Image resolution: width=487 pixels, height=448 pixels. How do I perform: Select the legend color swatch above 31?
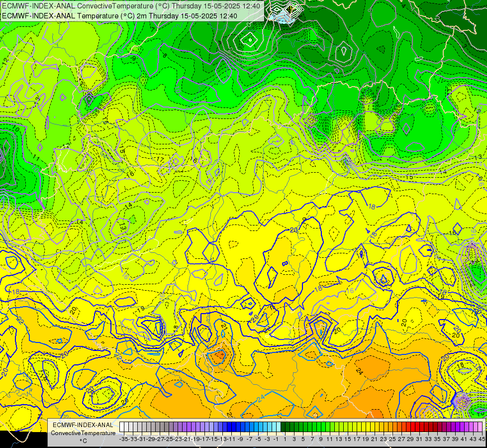pos(418,427)
